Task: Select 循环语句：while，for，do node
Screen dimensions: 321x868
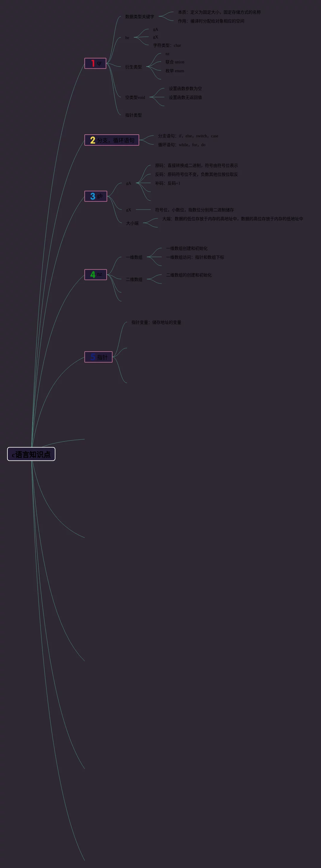Action: [x=182, y=145]
